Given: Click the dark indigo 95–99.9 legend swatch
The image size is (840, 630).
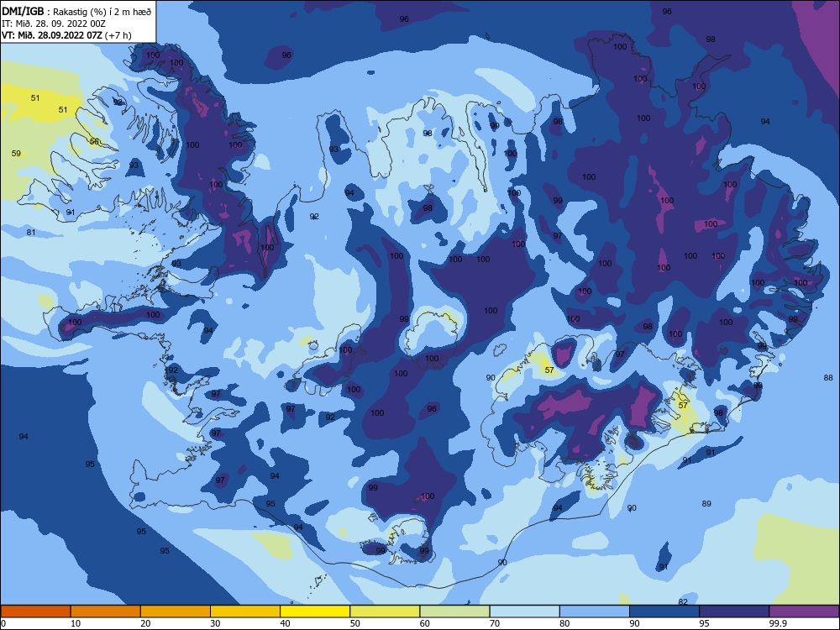Looking at the screenshot, I should (734, 612).
